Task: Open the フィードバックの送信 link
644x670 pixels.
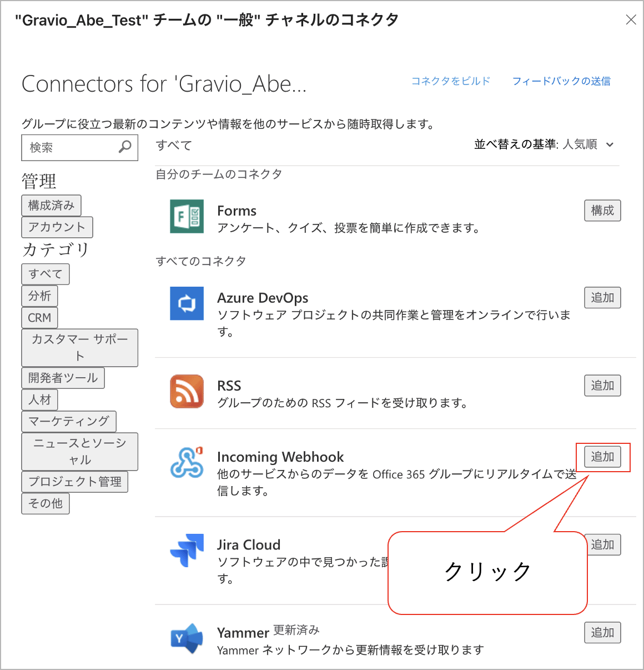Action: pyautogui.click(x=561, y=81)
